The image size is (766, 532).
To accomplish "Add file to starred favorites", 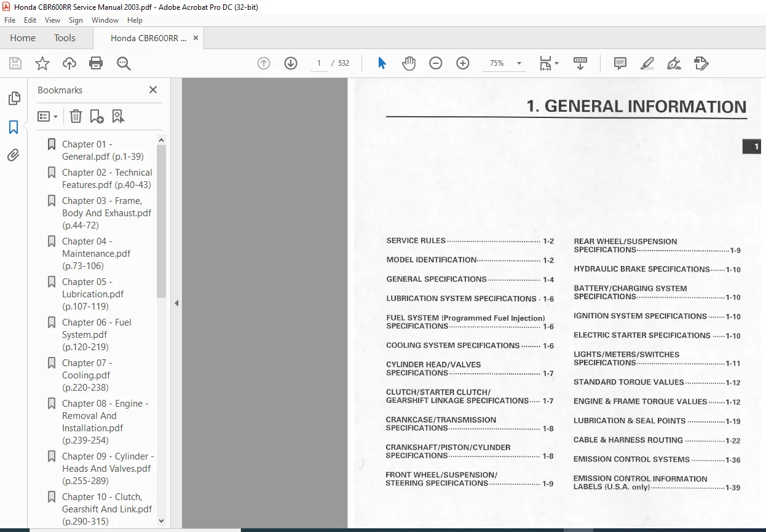I will (42, 63).
